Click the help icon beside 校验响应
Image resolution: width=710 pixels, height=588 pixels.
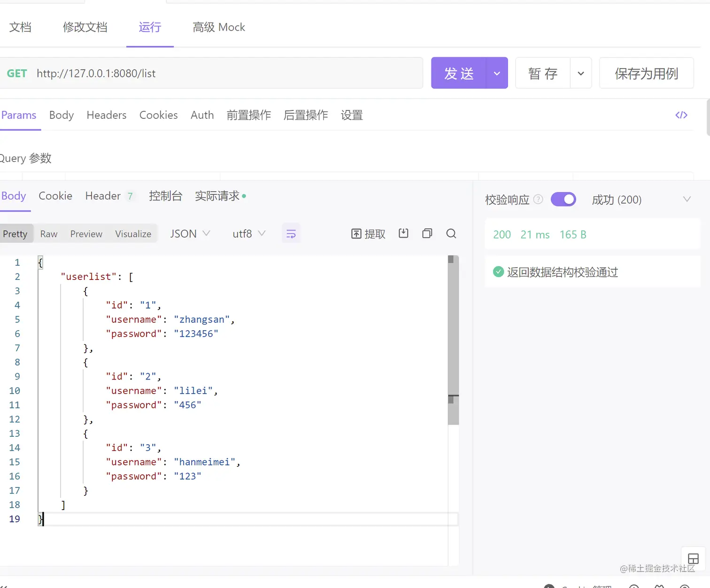pos(539,200)
